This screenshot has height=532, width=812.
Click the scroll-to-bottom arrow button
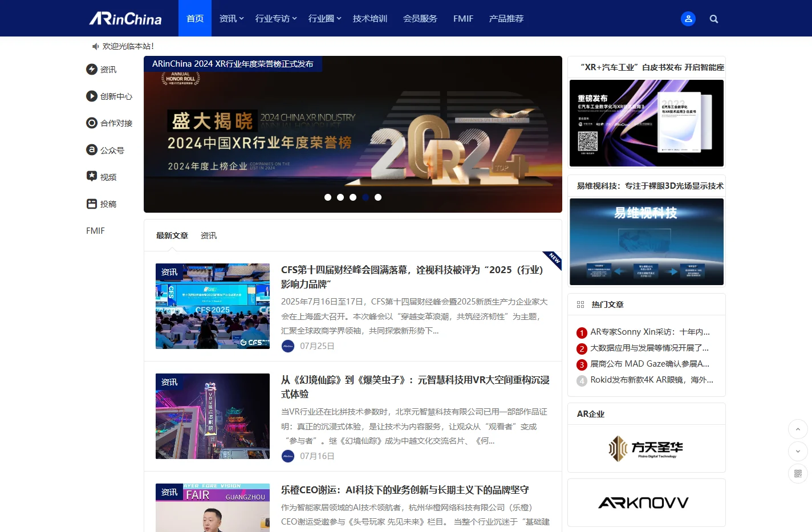click(x=798, y=451)
